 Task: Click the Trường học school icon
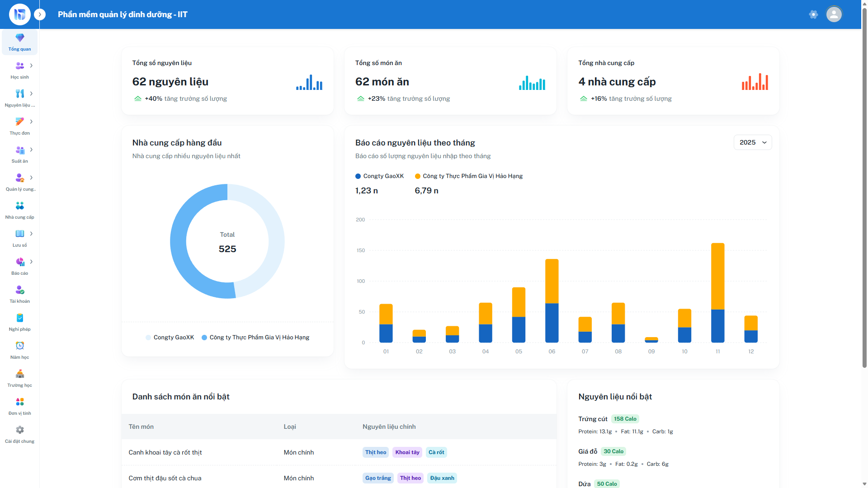point(19,374)
